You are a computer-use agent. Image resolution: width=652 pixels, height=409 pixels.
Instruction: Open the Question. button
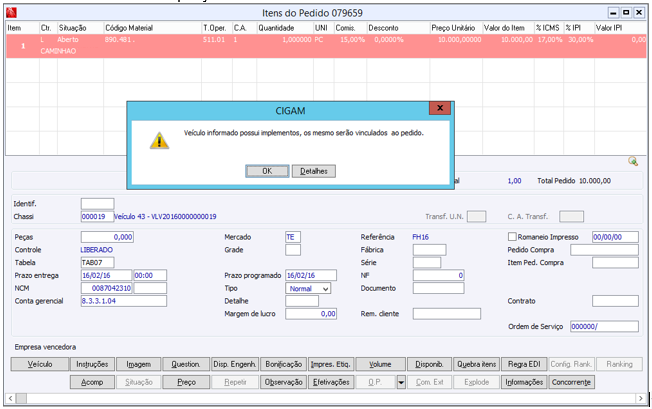coord(185,365)
